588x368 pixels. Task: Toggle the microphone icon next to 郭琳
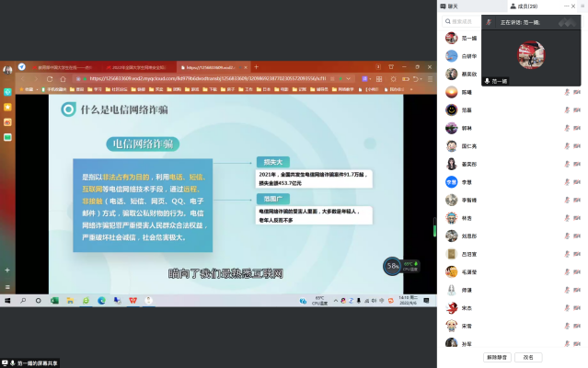[566, 127]
